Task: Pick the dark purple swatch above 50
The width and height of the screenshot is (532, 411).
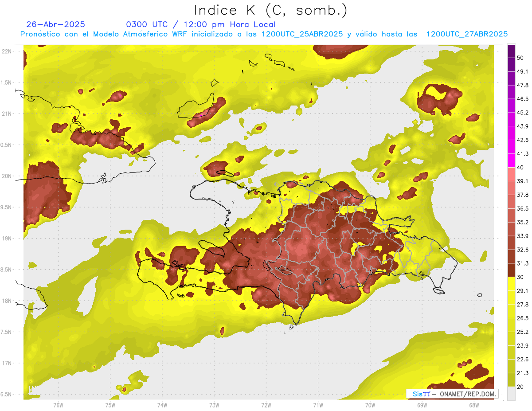Action: click(511, 51)
